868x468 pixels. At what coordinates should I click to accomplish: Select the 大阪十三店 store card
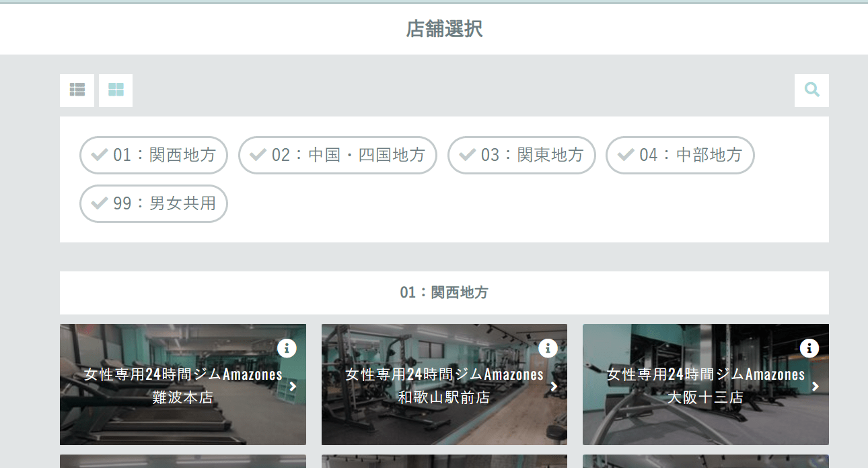point(706,385)
